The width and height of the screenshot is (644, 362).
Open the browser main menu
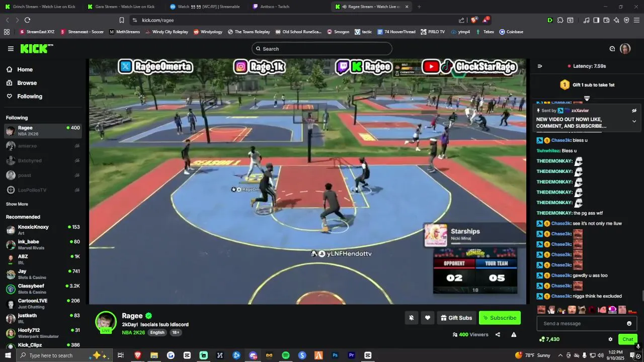click(637, 20)
